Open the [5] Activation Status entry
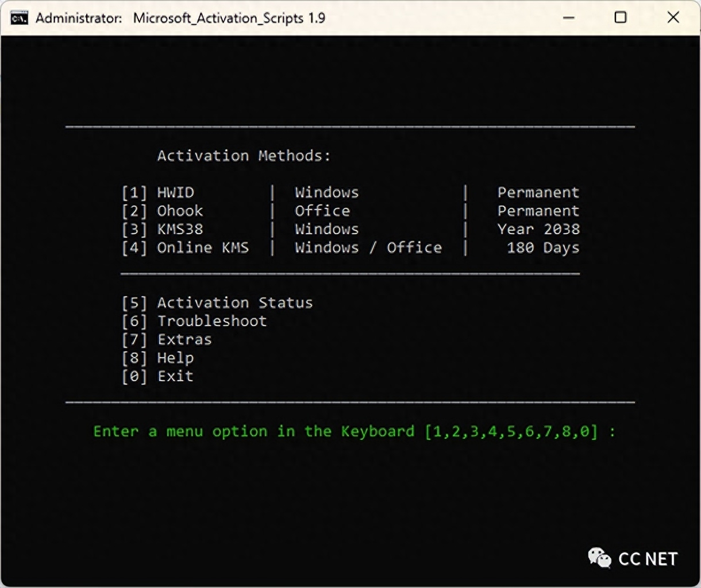 217,303
